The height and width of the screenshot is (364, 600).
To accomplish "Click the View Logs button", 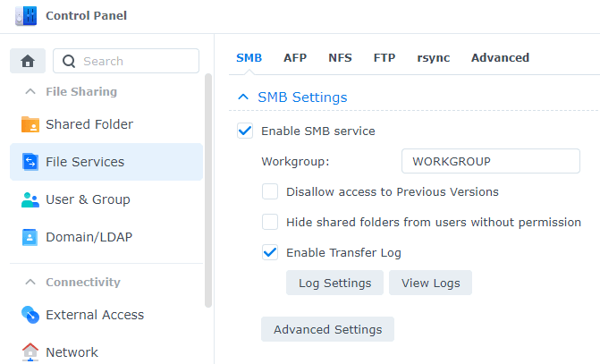I will [x=430, y=283].
